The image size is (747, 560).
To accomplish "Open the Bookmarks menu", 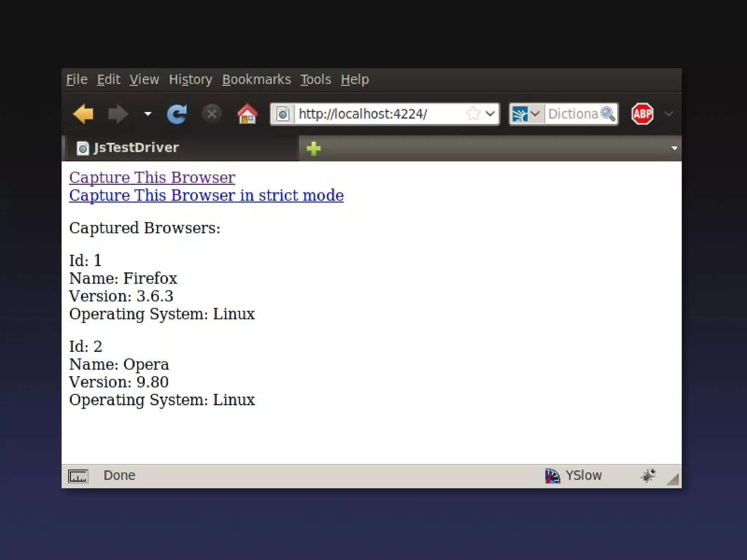I will click(256, 79).
